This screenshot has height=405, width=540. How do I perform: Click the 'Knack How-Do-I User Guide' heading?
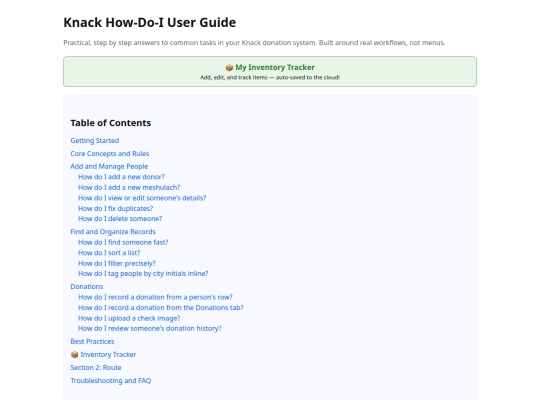point(150,22)
